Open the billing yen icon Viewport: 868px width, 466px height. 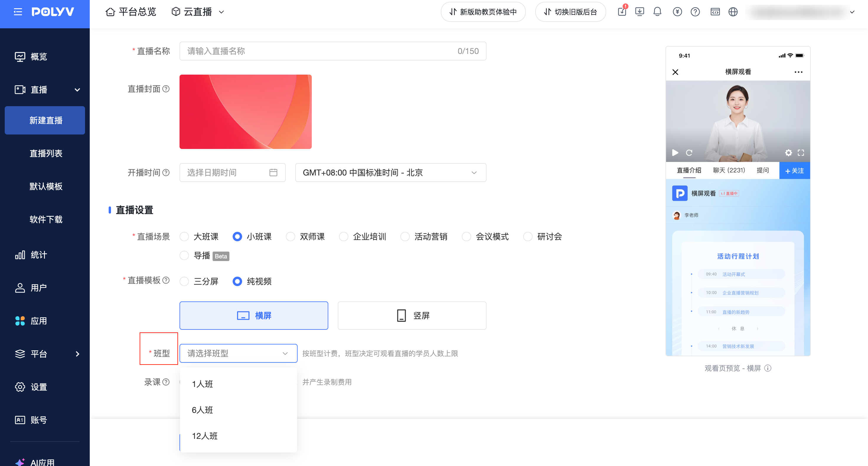677,12
